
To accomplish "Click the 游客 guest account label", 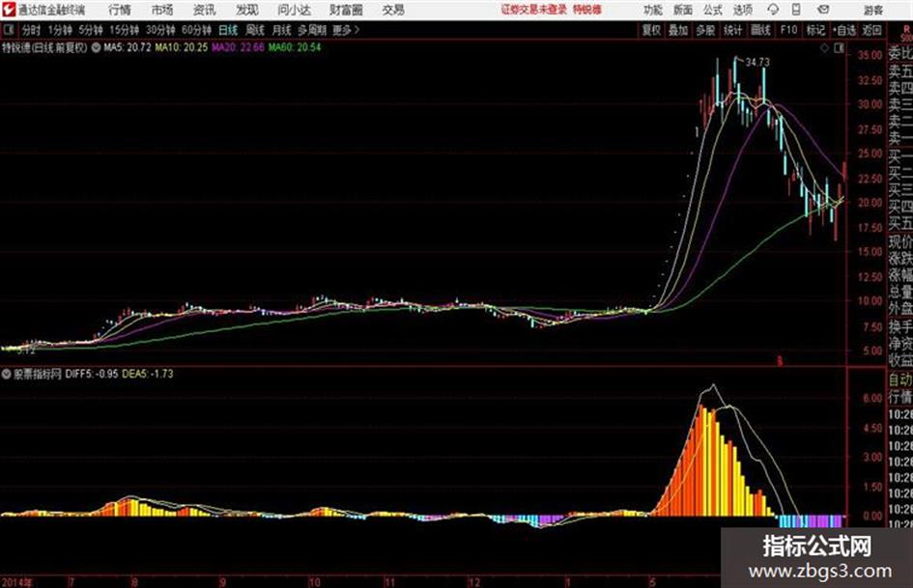I will click(x=872, y=10).
